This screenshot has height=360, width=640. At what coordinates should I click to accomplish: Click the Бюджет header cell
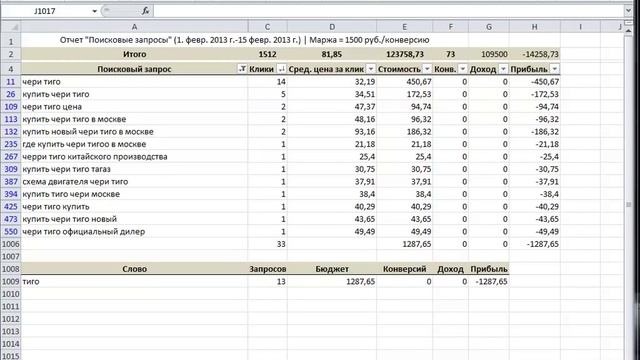click(332, 269)
